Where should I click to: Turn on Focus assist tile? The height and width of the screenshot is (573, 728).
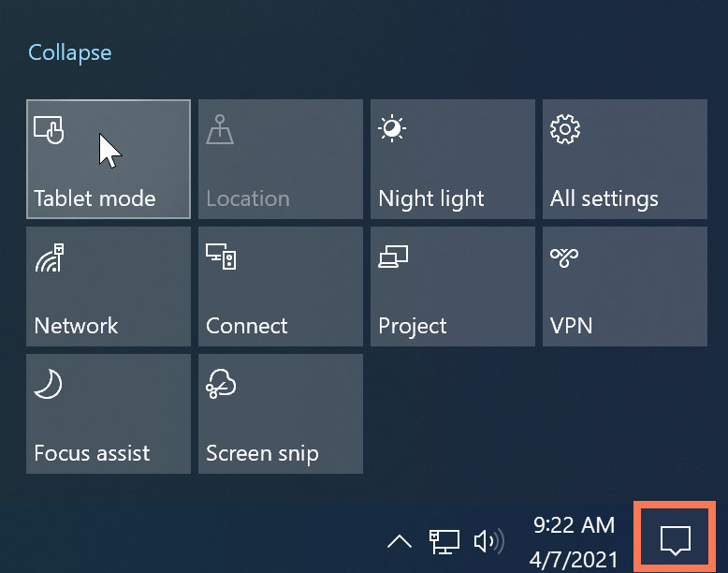(108, 413)
